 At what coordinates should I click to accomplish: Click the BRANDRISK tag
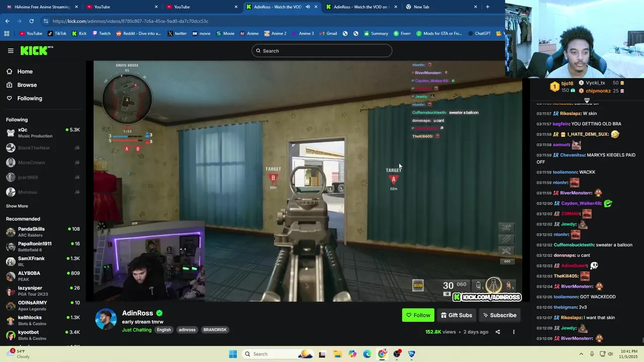(x=215, y=330)
